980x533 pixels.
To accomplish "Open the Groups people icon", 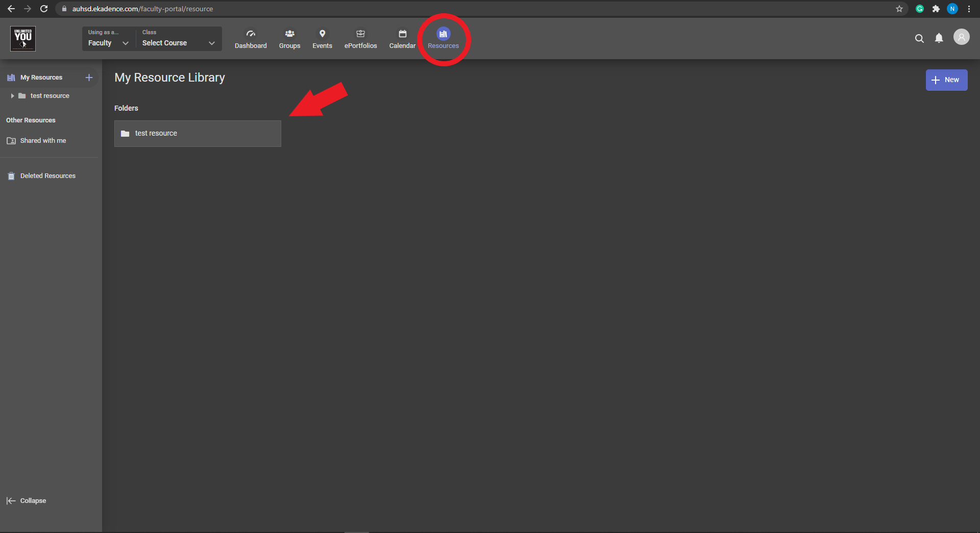I will click(289, 34).
